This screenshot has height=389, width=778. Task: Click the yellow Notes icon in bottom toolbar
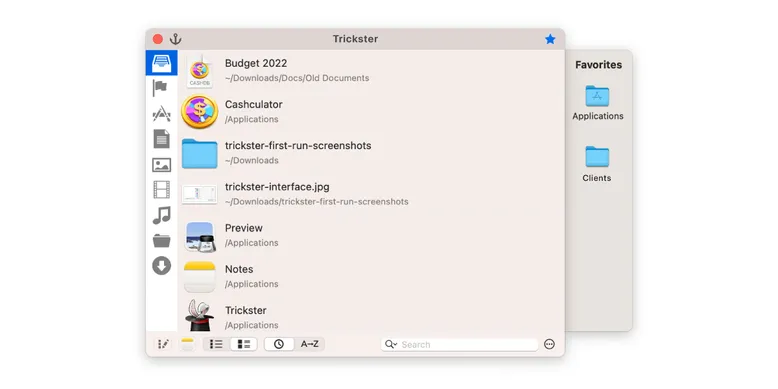[187, 344]
